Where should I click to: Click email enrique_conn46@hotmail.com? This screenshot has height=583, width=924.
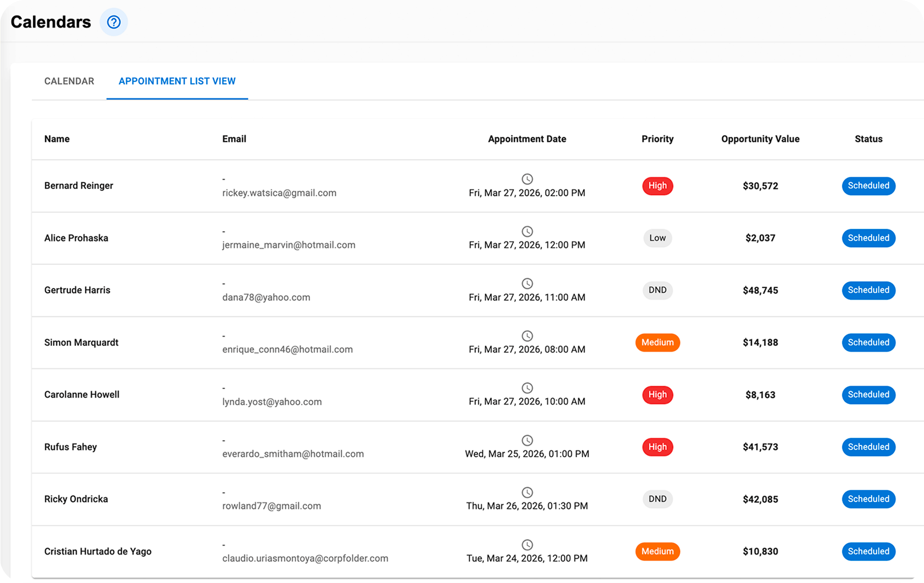[288, 349]
